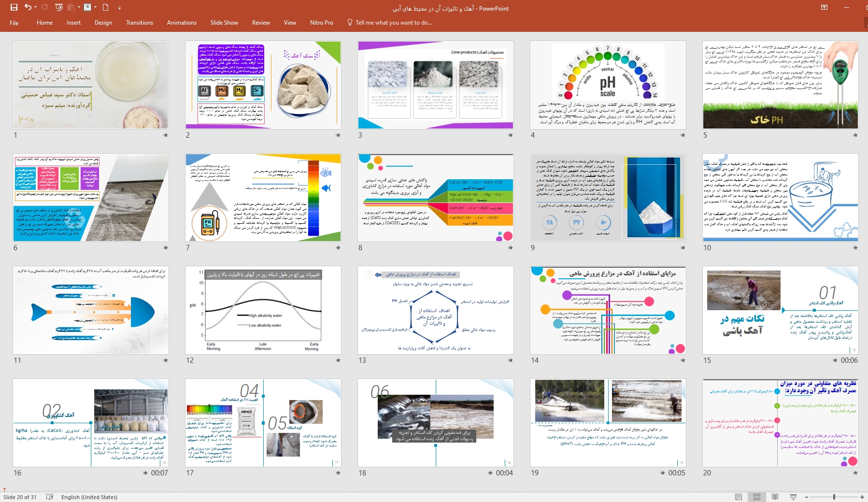Click the Save icon in Quick Access Toolbar

(14, 7)
